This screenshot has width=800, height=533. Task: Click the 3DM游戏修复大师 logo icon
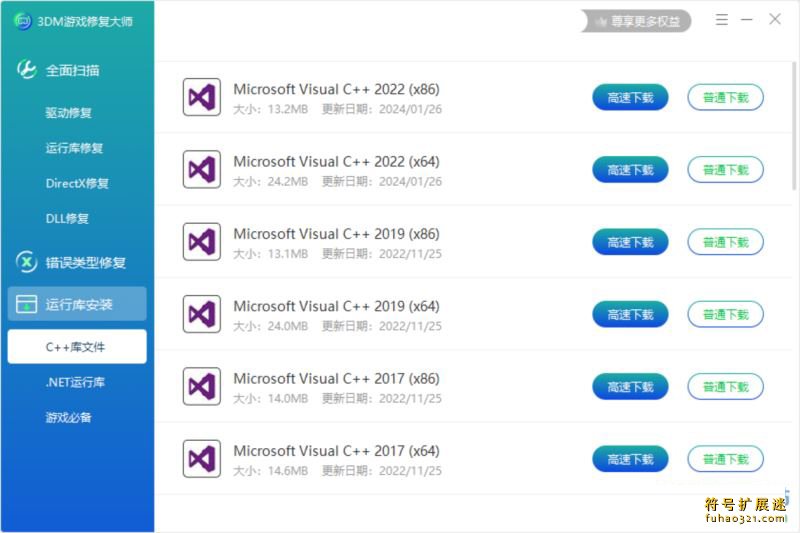point(23,21)
